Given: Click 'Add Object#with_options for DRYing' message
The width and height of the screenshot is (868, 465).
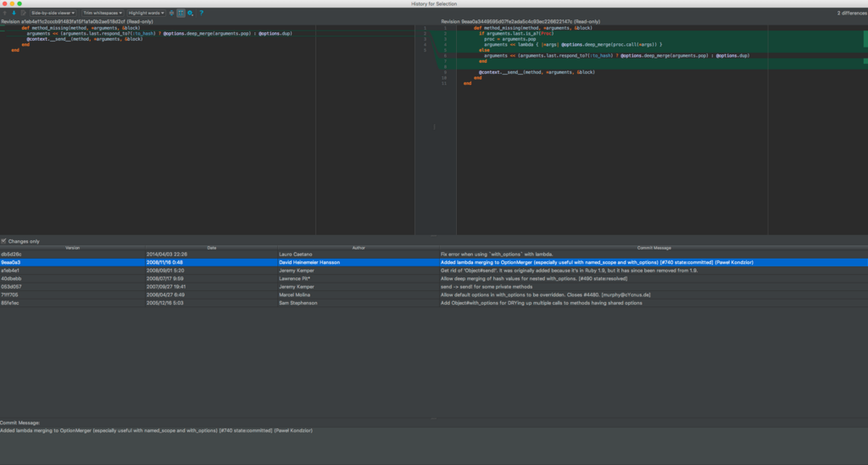Looking at the screenshot, I should pos(542,303).
